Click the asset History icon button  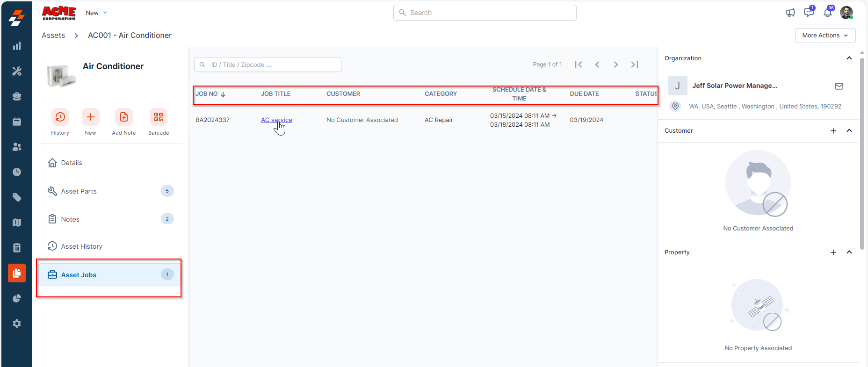click(60, 117)
